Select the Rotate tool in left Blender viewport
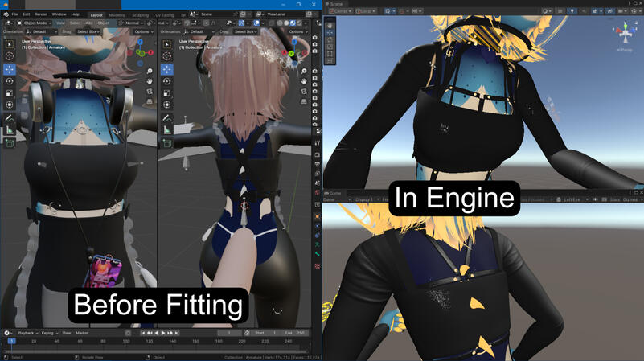The width and height of the screenshot is (644, 361). coord(10,81)
